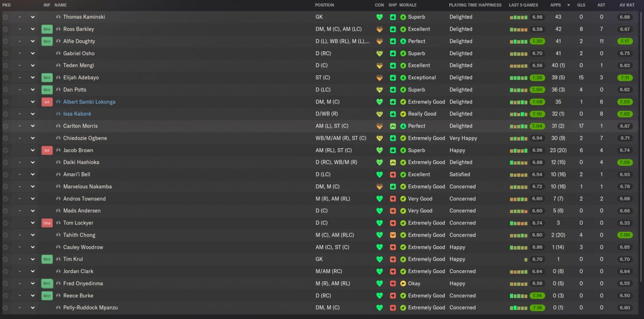The image size is (644, 319).
Task: Open Issa Kaboré's player name link
Action: point(77,114)
